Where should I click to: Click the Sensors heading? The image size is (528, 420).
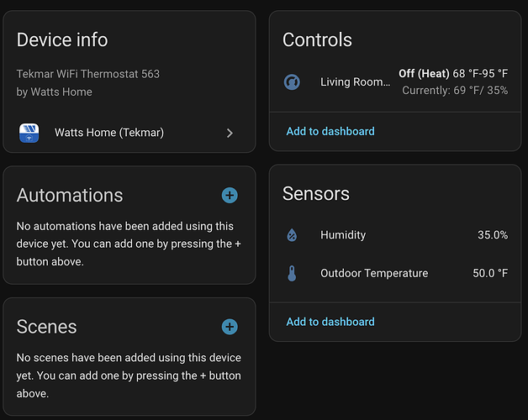[316, 193]
